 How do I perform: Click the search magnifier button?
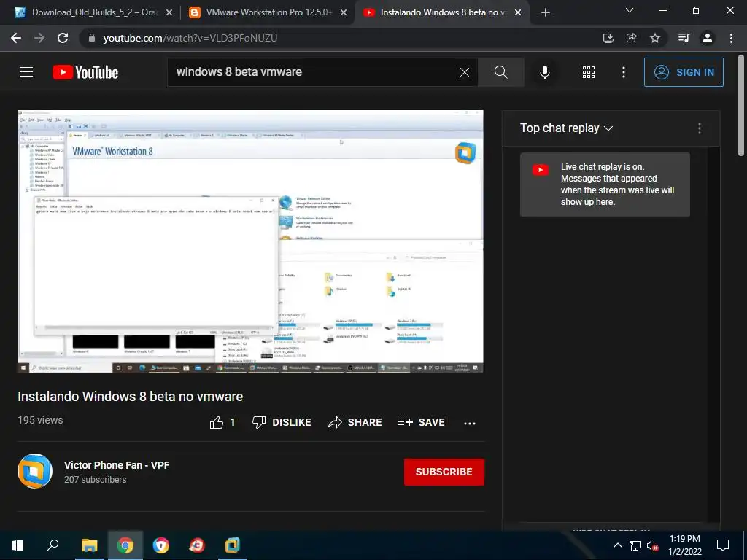(500, 72)
